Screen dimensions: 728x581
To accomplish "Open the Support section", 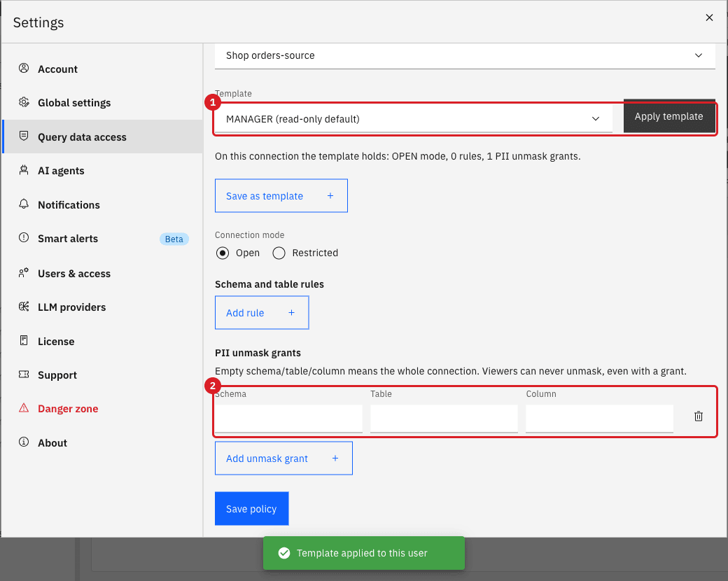I will (102, 374).
